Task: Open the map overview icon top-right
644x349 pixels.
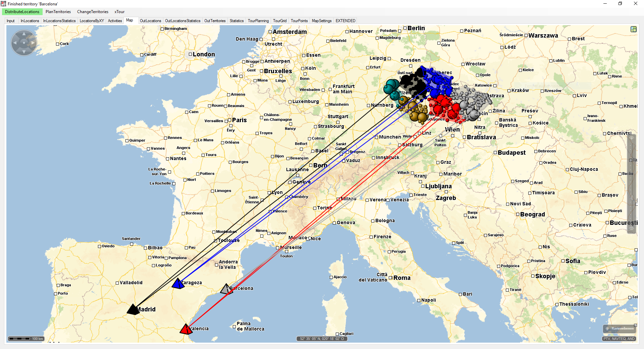Action: click(x=633, y=29)
